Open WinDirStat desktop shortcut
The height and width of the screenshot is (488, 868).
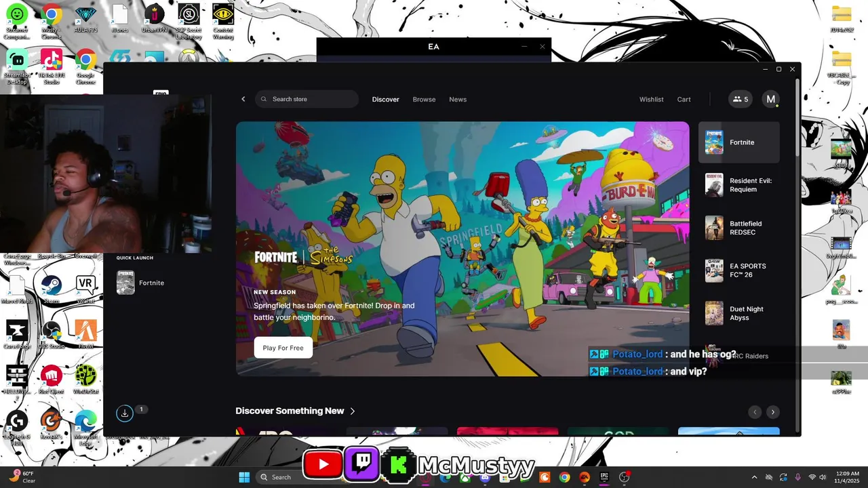[x=85, y=378]
